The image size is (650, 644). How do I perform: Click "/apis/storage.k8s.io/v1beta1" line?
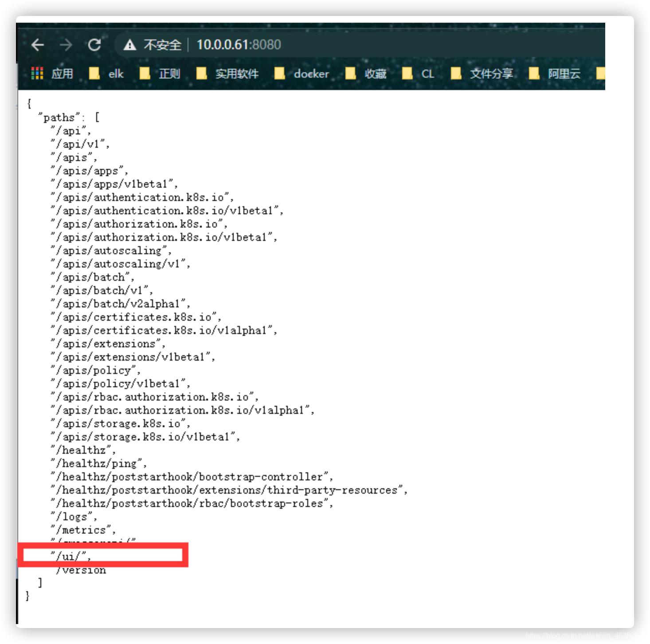[x=145, y=437]
